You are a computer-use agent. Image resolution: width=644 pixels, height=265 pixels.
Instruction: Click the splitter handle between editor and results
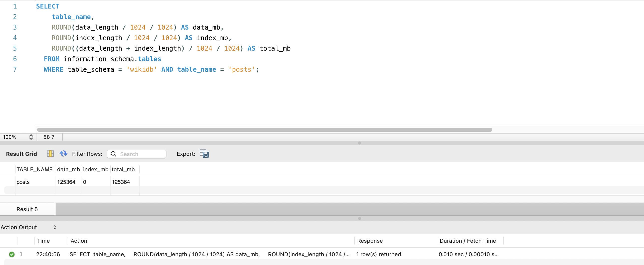(359, 143)
